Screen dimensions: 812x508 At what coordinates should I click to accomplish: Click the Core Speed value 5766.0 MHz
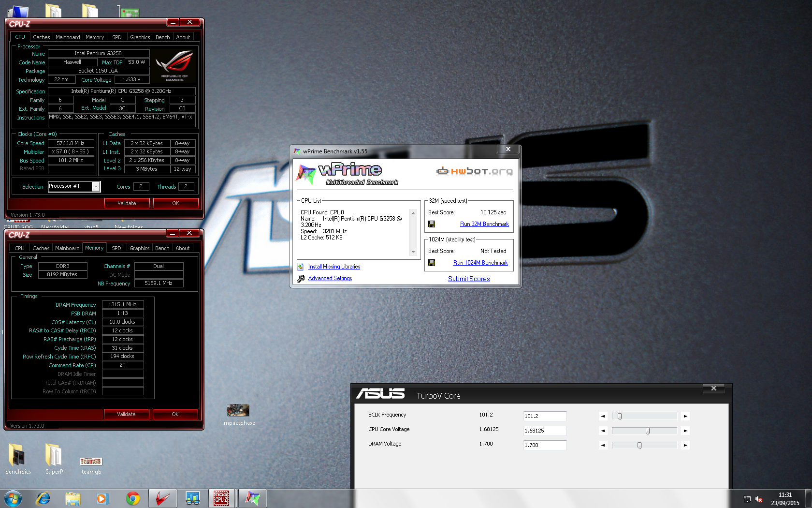[71, 143]
